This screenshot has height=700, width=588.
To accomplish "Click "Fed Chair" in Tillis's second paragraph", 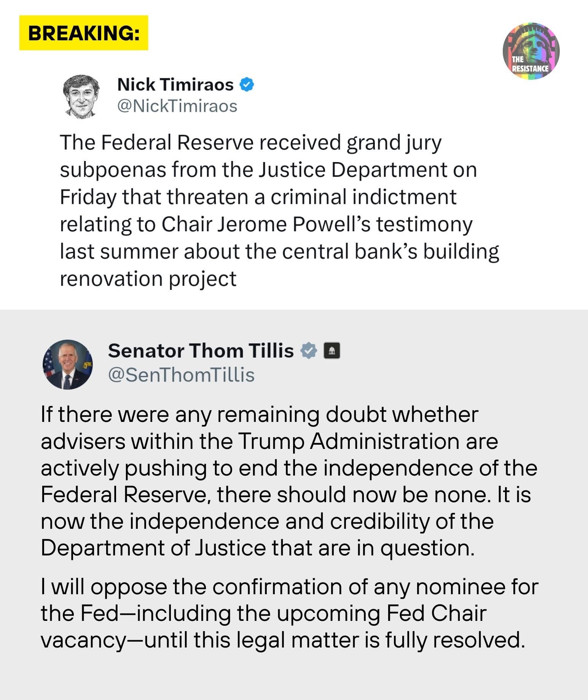I will tap(436, 613).
